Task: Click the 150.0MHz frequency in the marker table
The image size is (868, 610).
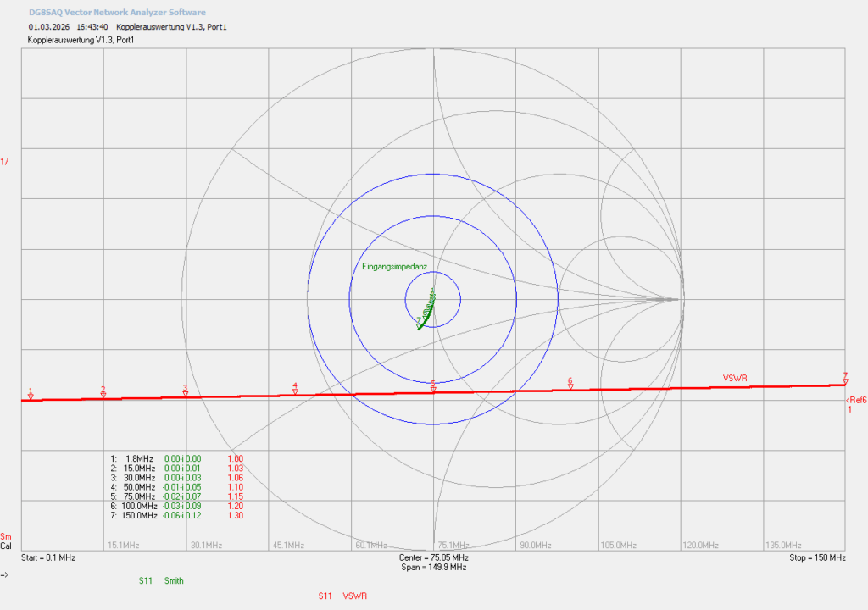Action: (138, 515)
